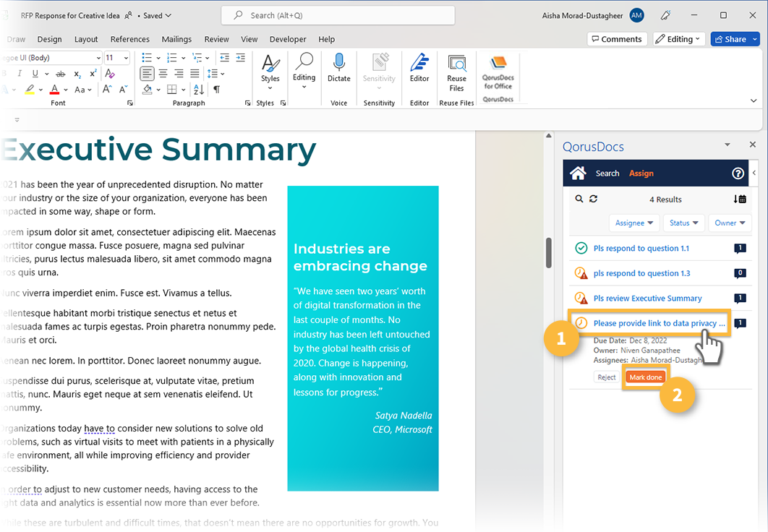
Task: Refresh the QorusDocs results list
Action: tap(593, 199)
